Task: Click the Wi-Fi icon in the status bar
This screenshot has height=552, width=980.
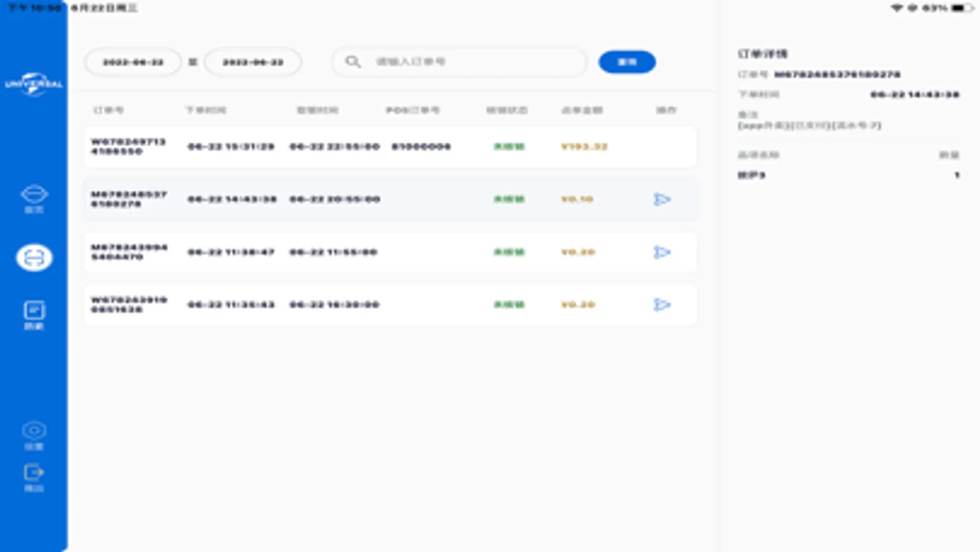Action: tap(897, 8)
